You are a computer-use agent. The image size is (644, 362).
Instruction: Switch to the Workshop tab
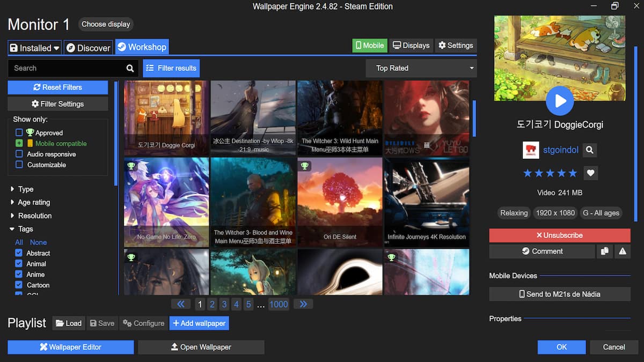click(x=142, y=47)
